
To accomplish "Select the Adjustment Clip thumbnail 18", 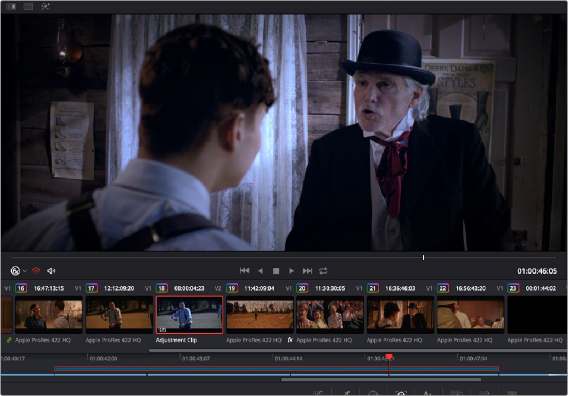I will pyautogui.click(x=189, y=314).
